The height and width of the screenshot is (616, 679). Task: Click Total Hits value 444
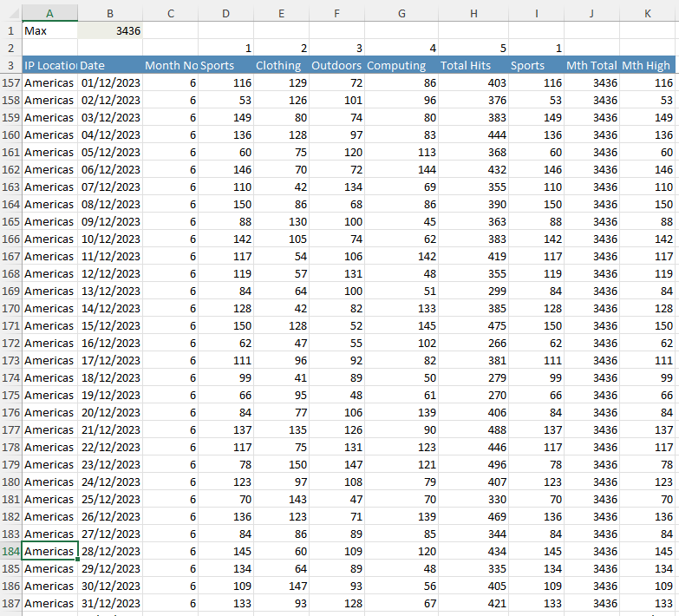coord(473,134)
